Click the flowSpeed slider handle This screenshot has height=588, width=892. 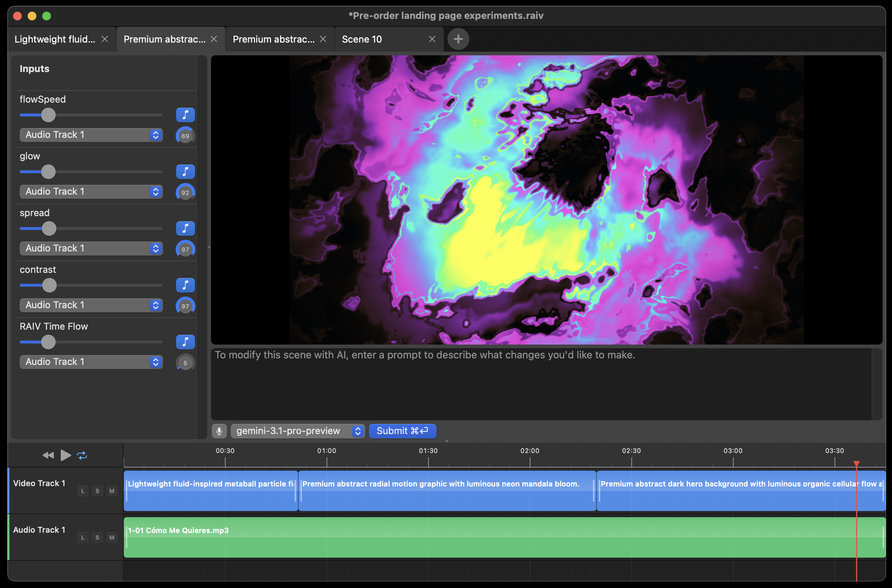[48, 115]
